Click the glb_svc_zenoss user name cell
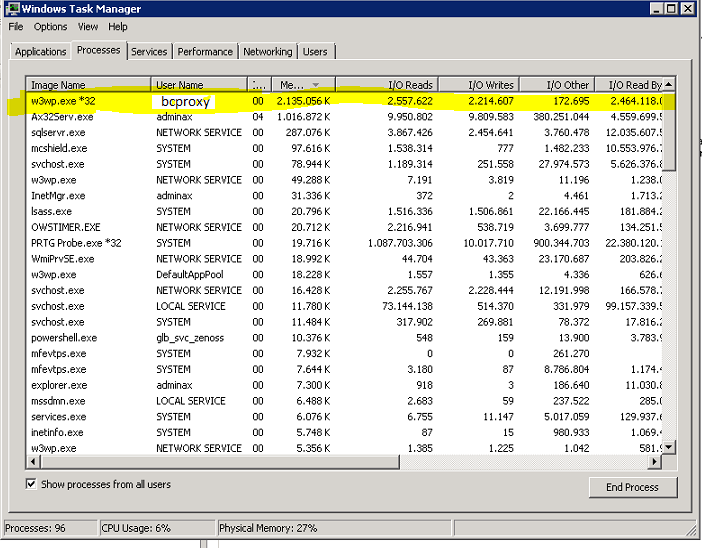The image size is (702, 548). tap(190, 338)
